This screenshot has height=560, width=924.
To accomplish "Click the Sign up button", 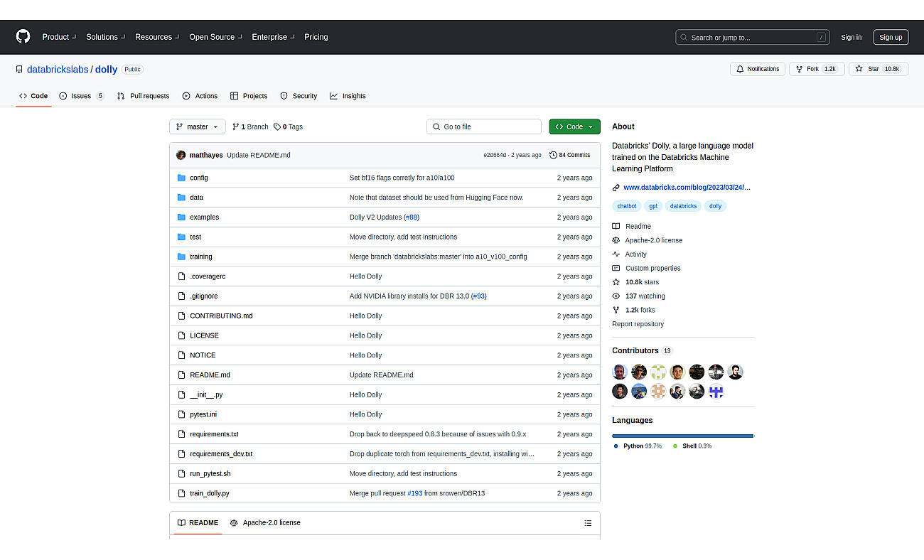I will [x=891, y=38].
